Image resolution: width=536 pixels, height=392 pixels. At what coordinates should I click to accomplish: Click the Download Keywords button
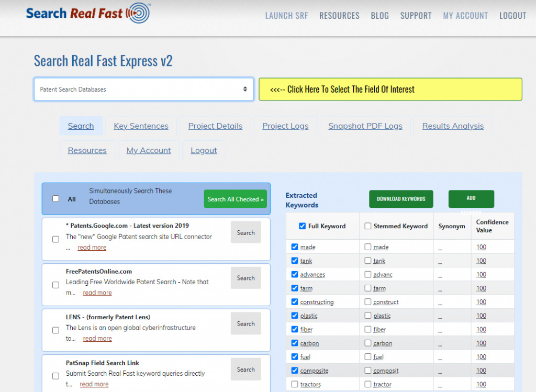pyautogui.click(x=401, y=199)
